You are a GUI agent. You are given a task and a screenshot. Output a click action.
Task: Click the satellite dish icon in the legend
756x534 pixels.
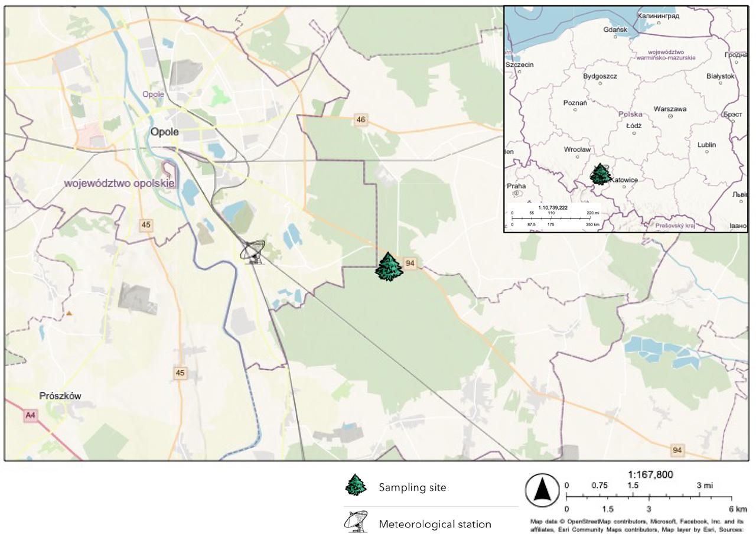(x=356, y=522)
